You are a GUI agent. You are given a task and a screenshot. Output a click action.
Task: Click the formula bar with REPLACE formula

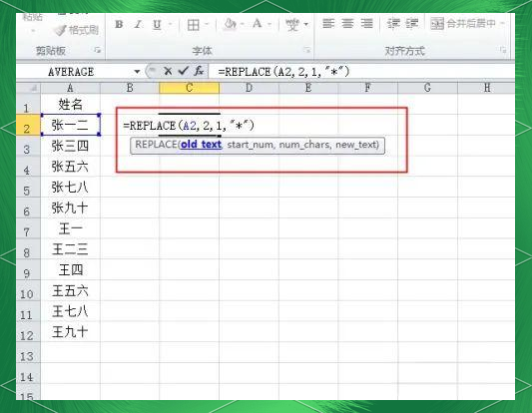pyautogui.click(x=361, y=72)
